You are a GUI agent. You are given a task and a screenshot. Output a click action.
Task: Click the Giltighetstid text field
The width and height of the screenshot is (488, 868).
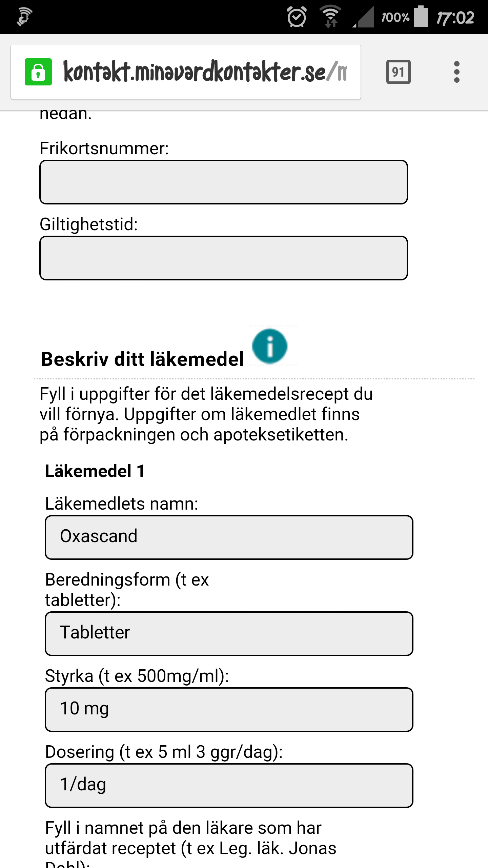224,258
